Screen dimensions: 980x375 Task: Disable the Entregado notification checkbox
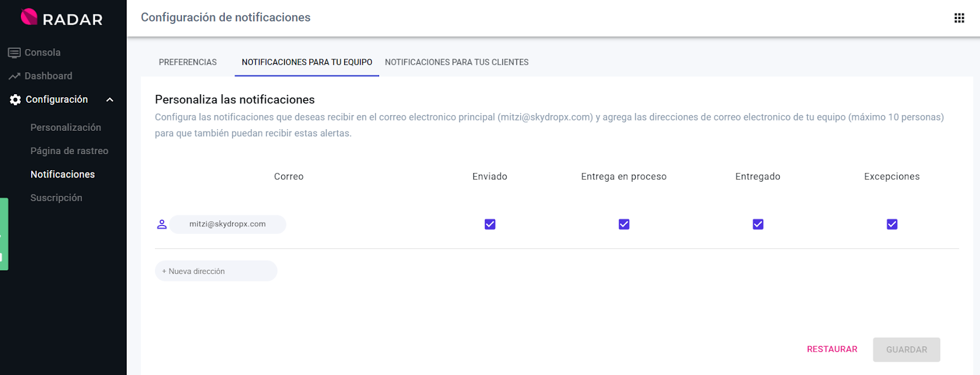758,225
